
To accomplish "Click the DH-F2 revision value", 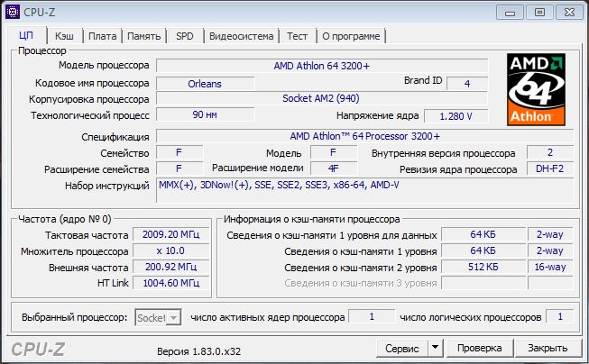I will pyautogui.click(x=550, y=168).
